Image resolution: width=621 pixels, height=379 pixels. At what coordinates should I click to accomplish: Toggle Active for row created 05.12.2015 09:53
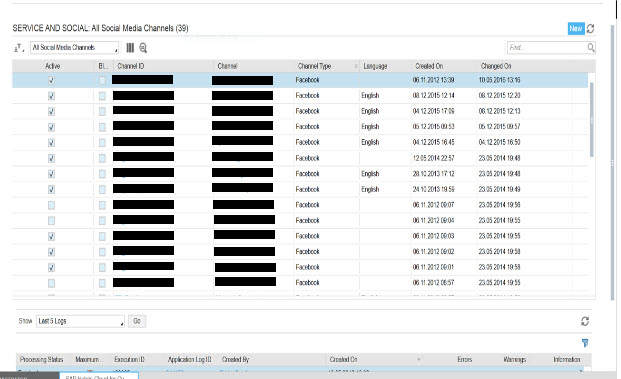pyautogui.click(x=51, y=127)
